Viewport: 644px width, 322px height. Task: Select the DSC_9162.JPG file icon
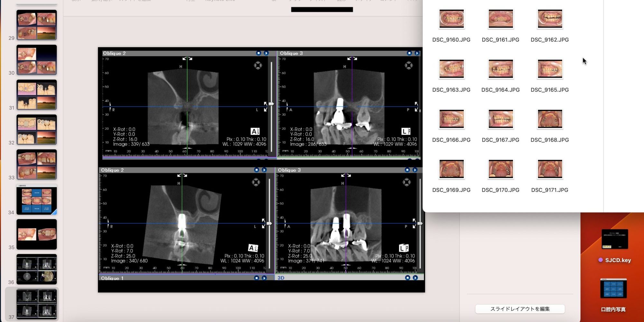point(550,19)
